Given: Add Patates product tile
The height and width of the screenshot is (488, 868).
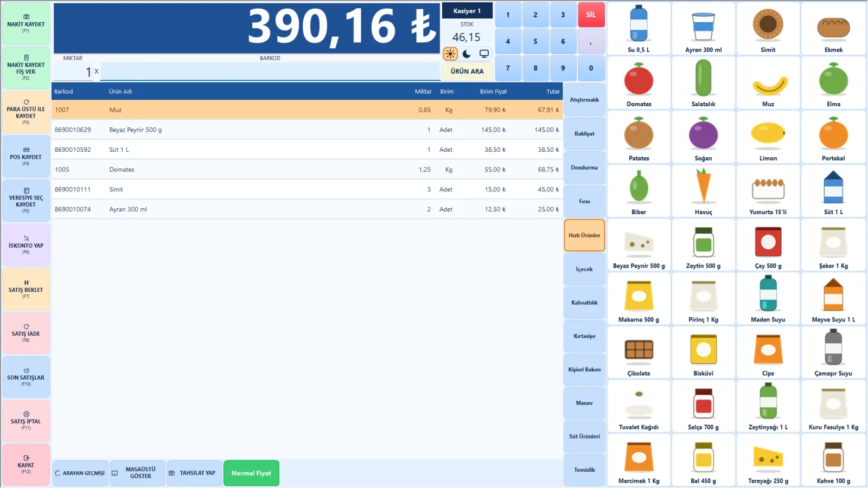Looking at the screenshot, I should coord(639,137).
